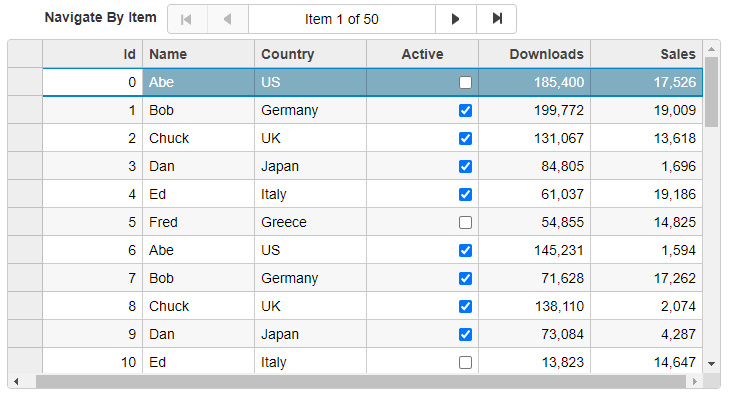
Task: Click the 'Item 1 of 50' navigator label
Action: pyautogui.click(x=342, y=19)
